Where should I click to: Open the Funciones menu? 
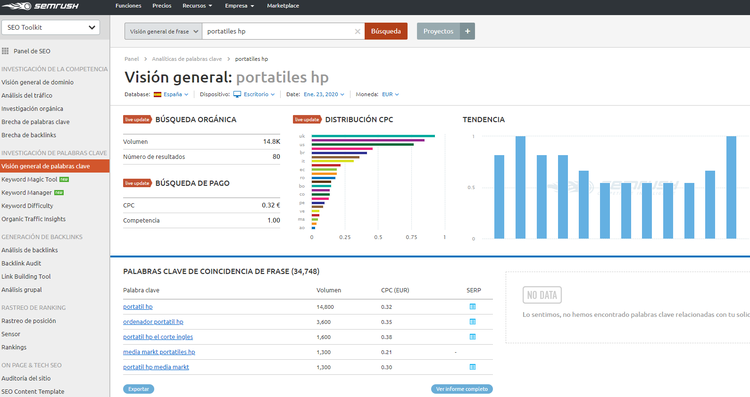pos(128,6)
